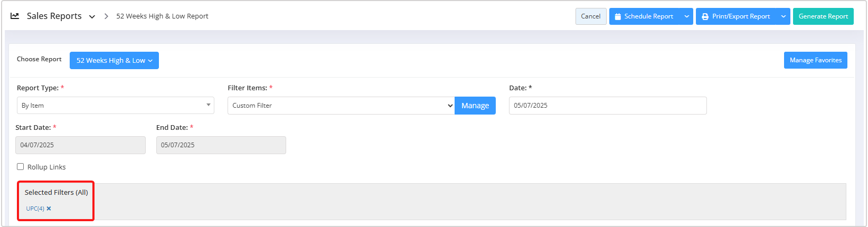The width and height of the screenshot is (868, 227).
Task: Click Generate Report
Action: [823, 16]
